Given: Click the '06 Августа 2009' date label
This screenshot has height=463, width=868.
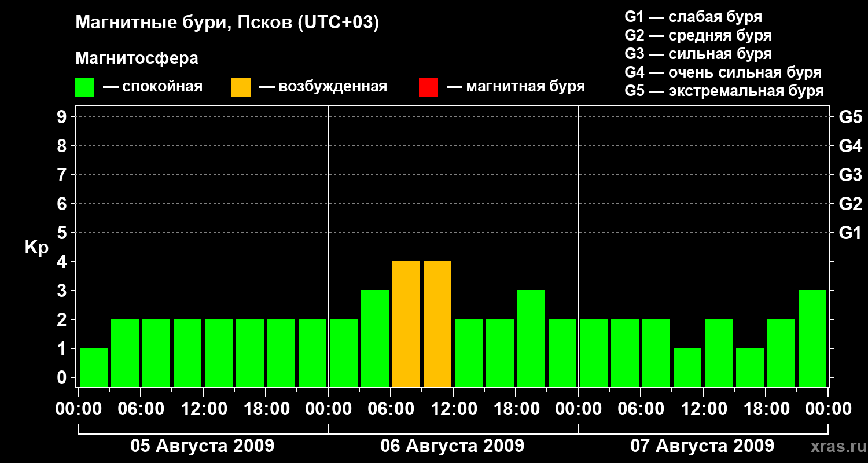Looking at the screenshot, I should (453, 446).
